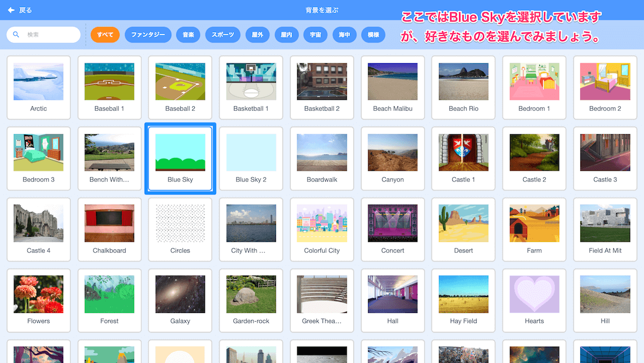The width and height of the screenshot is (644, 363).
Task: Select the Colorful City backdrop
Action: coord(322,229)
